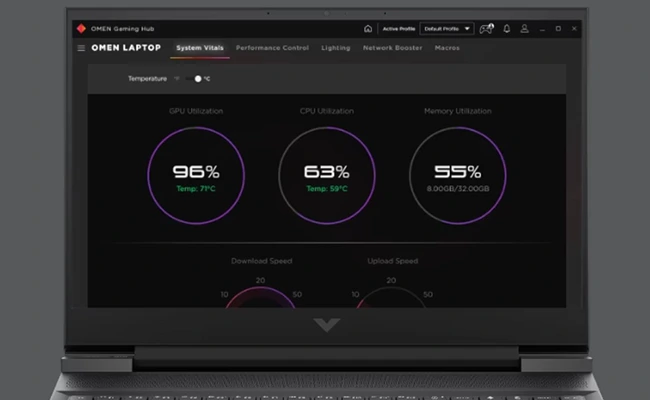Click the GPU Utilization 96% gauge
Image resolution: width=650 pixels, height=400 pixels.
(x=196, y=175)
